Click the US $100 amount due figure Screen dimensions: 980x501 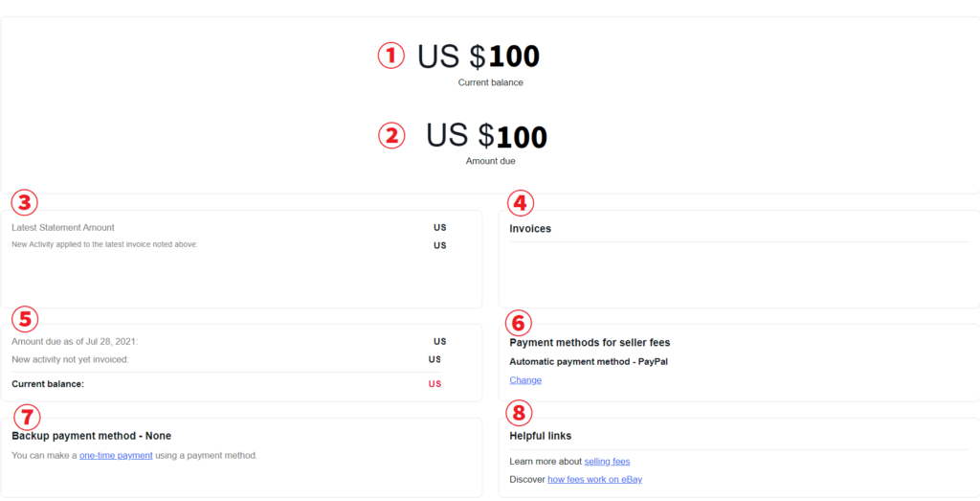487,136
